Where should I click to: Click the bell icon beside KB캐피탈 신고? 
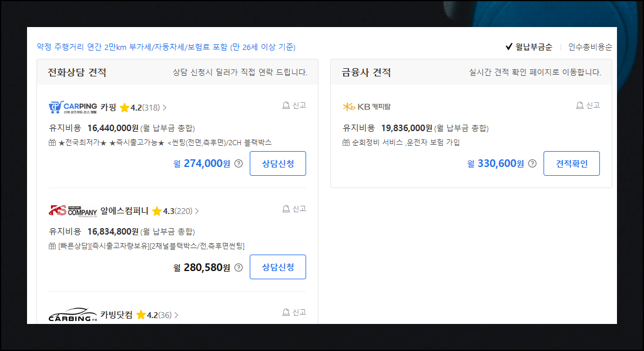coord(579,106)
